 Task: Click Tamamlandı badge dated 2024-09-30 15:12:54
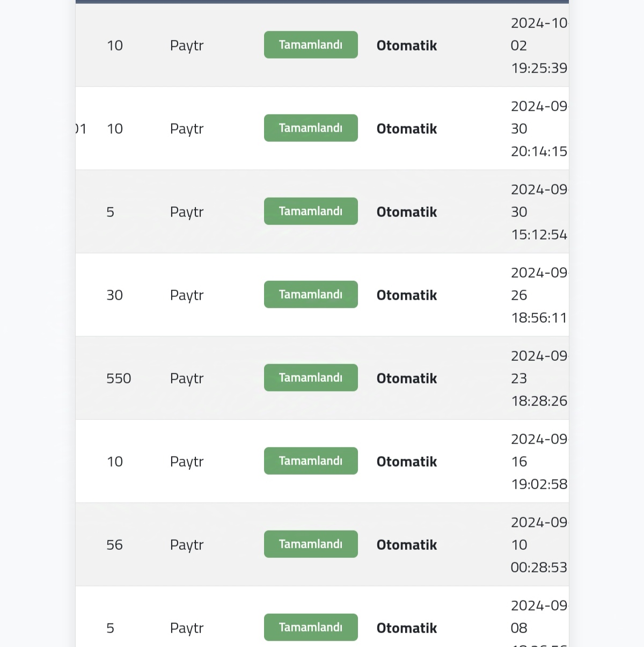(x=311, y=211)
